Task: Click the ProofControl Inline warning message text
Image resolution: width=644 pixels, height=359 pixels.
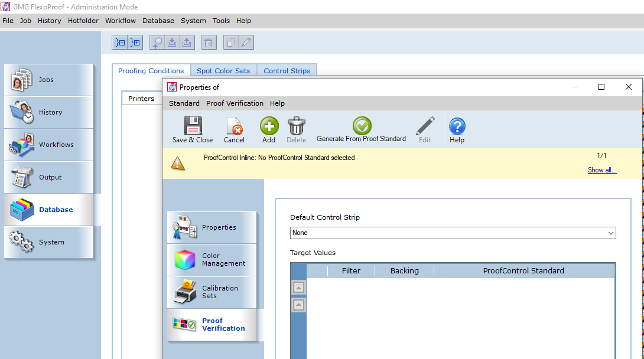Action: pos(279,158)
